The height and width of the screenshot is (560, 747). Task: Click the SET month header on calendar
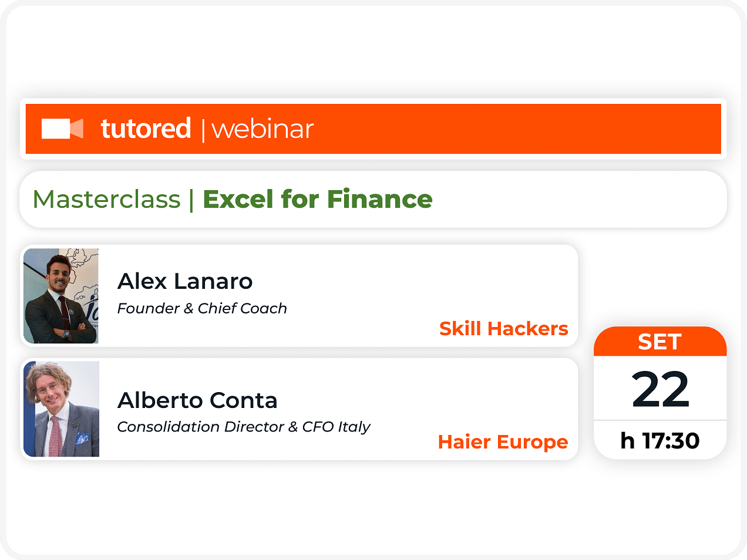coord(660,342)
